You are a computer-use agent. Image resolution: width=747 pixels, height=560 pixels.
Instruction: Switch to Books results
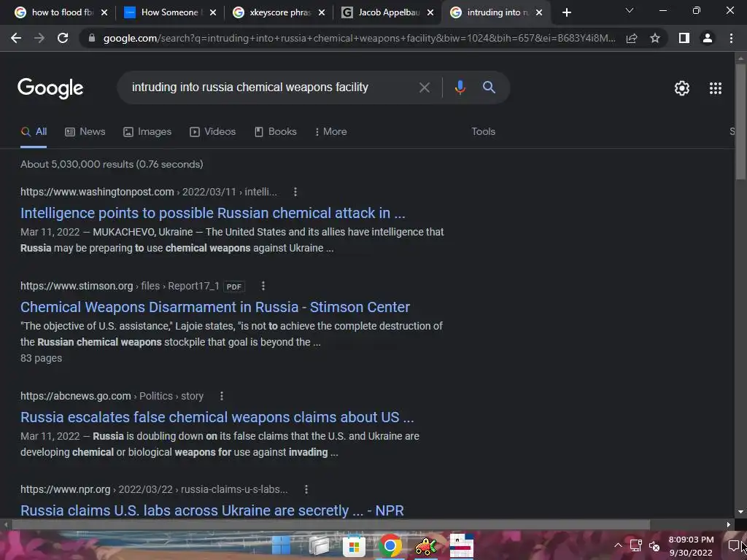click(275, 132)
